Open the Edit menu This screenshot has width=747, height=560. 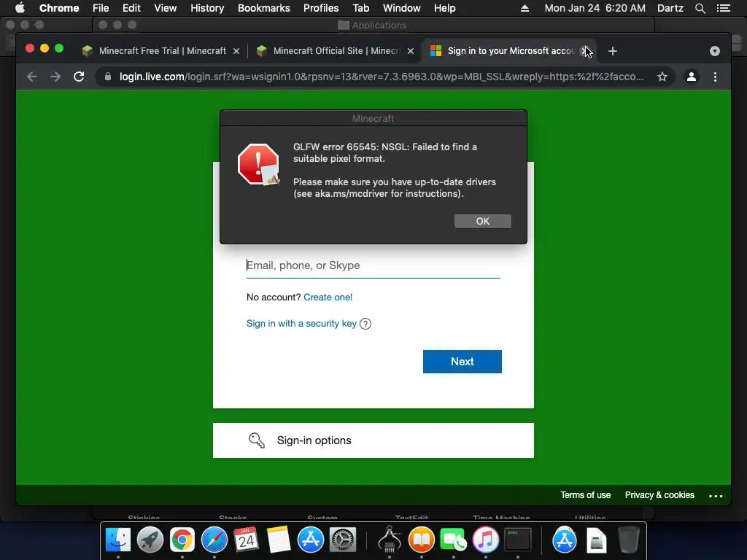[x=131, y=8]
